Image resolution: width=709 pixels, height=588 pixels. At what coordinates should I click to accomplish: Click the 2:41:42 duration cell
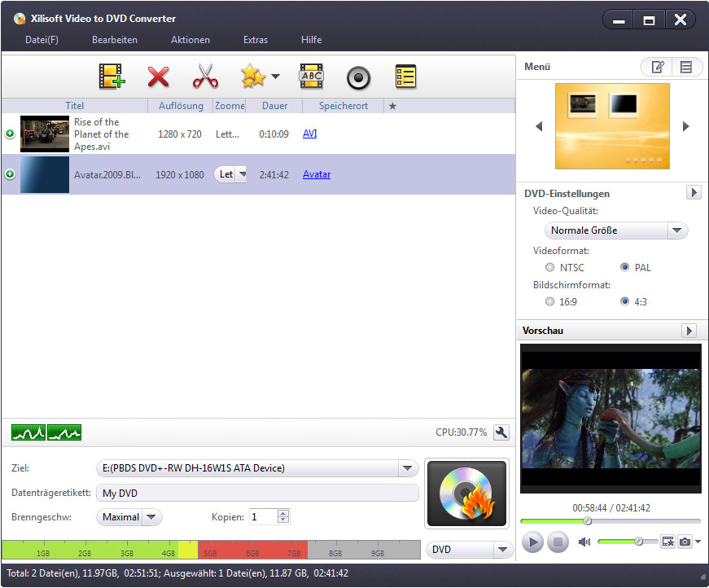point(274,174)
